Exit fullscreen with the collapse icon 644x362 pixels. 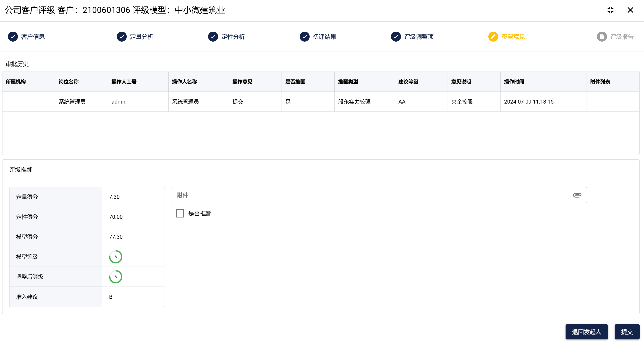pyautogui.click(x=610, y=10)
